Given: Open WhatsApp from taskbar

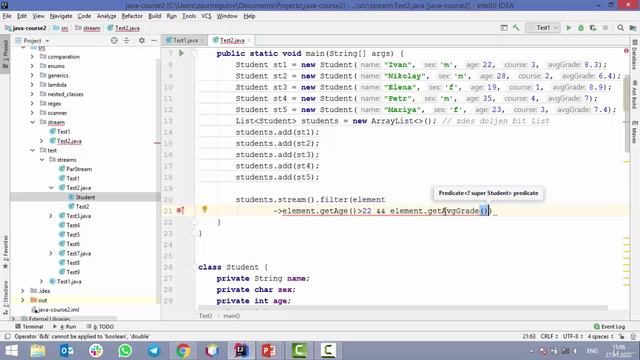Looking at the screenshot, I should 125,351.
